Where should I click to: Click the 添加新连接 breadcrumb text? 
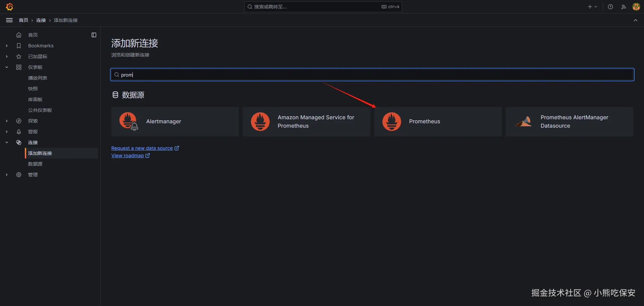coord(66,20)
